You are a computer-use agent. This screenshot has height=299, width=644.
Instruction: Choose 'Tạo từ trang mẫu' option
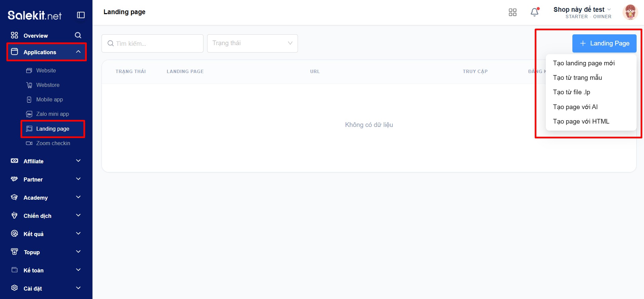[577, 78]
